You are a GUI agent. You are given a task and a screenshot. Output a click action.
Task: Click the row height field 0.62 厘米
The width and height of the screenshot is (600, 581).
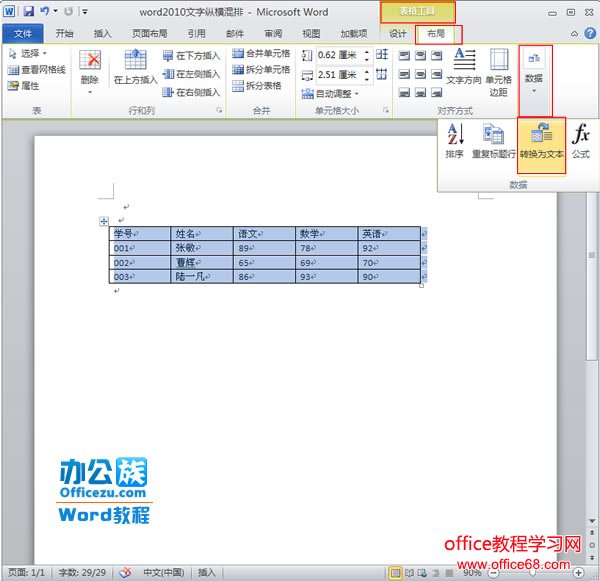339,55
